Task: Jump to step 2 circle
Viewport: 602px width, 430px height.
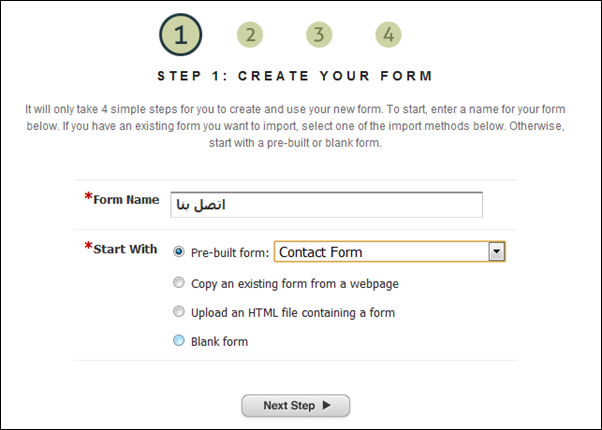Action: tap(250, 36)
